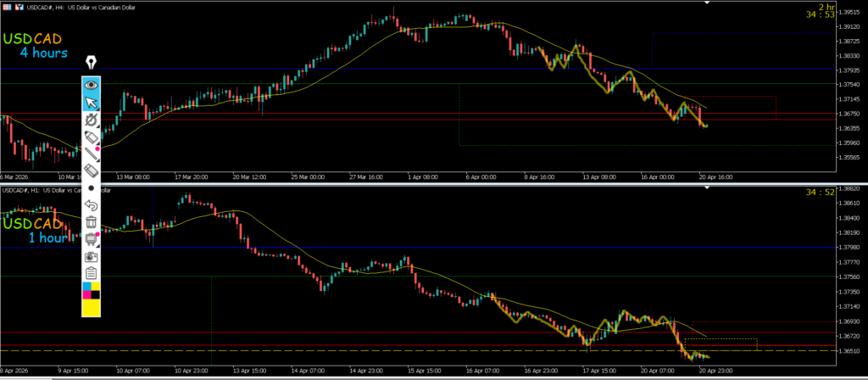Click the red chart icon beside USDCAD#, H4 title
The image size is (868, 380).
coord(18,6)
